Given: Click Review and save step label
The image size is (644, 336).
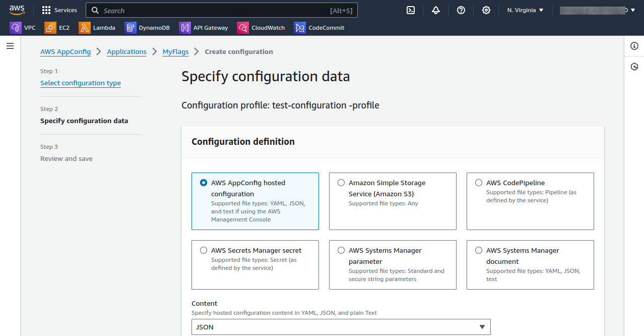Looking at the screenshot, I should (x=67, y=158).
